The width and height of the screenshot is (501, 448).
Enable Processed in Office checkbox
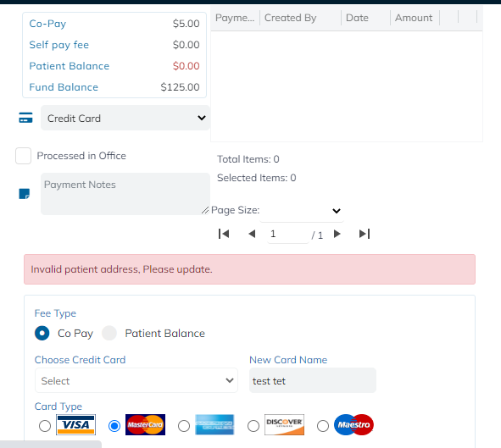tap(24, 156)
